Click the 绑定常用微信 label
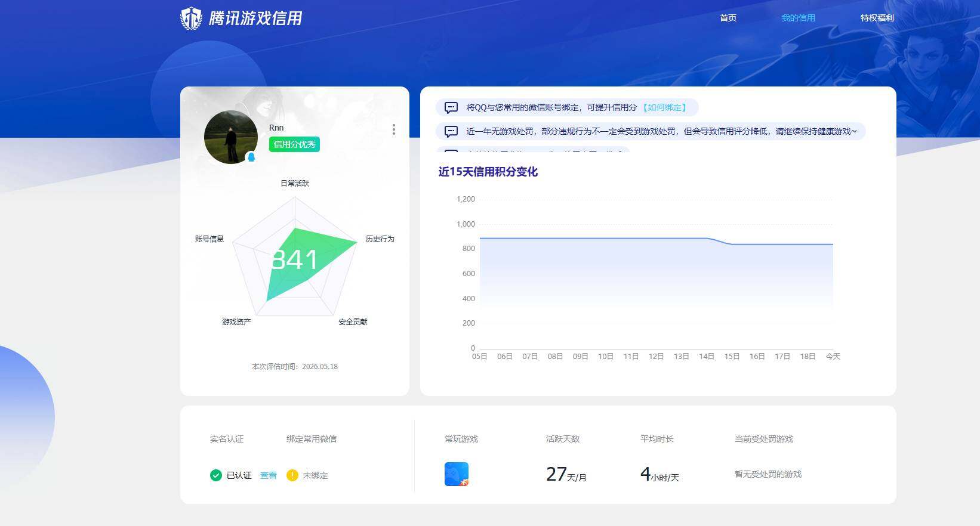The image size is (980, 526). click(312, 439)
